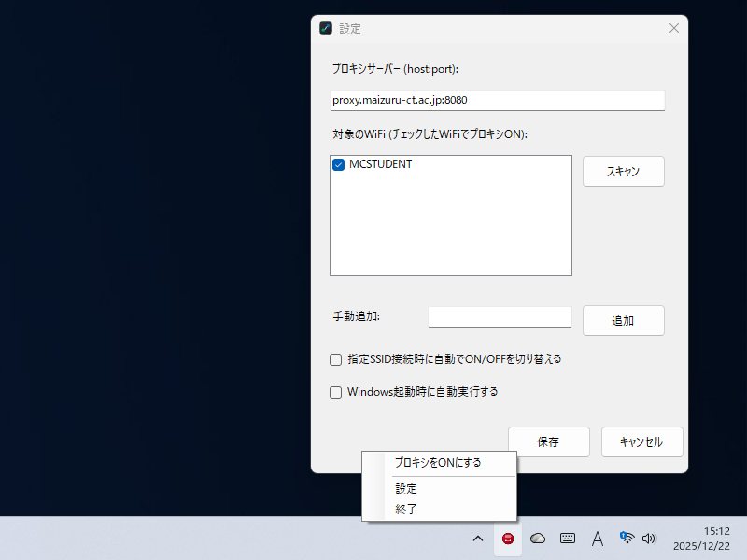Dismiss the dialog with キャンセル
Image resolution: width=747 pixels, height=560 pixels.
point(641,441)
